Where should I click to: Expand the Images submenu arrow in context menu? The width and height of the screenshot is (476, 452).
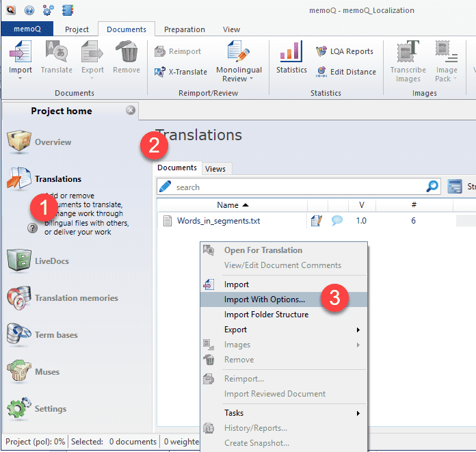point(358,345)
